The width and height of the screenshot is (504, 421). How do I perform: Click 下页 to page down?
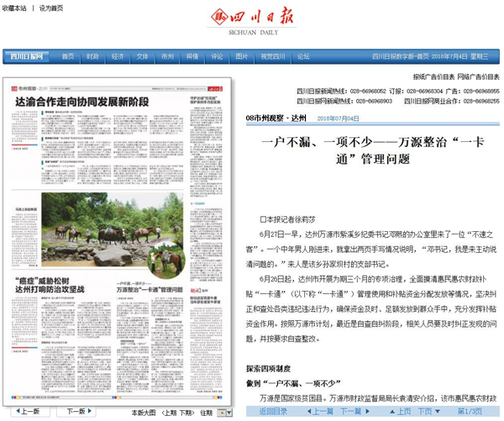pos(428,412)
